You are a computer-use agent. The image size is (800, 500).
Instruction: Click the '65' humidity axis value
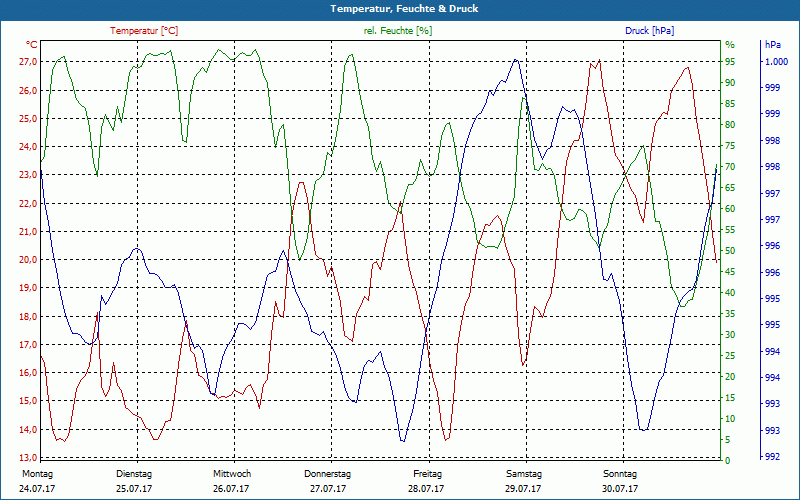click(730, 188)
